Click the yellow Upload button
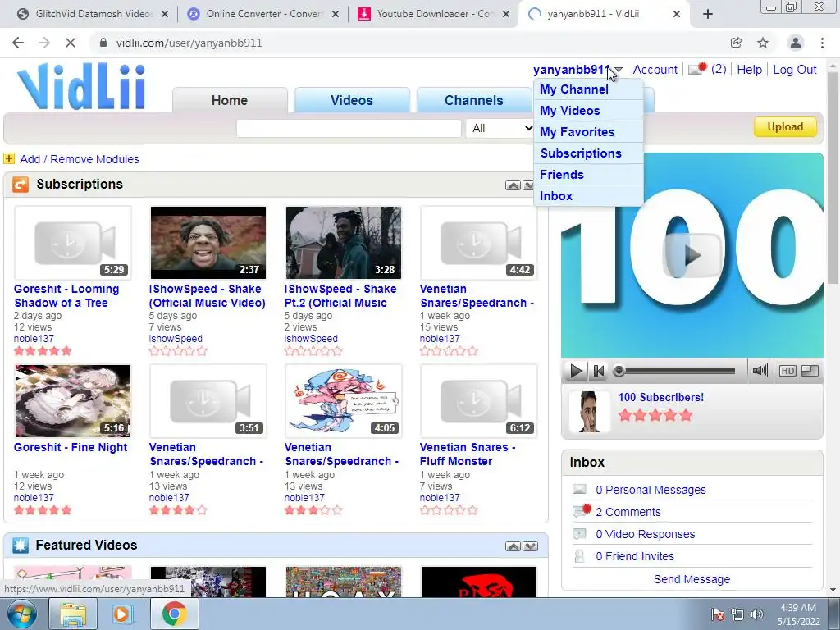Image resolution: width=840 pixels, height=630 pixels. click(x=785, y=127)
